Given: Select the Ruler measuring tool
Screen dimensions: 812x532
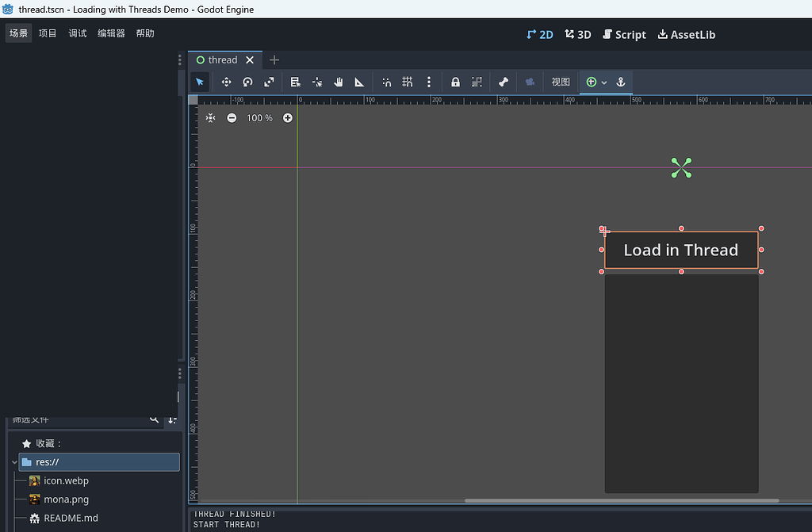Looking at the screenshot, I should click(359, 82).
